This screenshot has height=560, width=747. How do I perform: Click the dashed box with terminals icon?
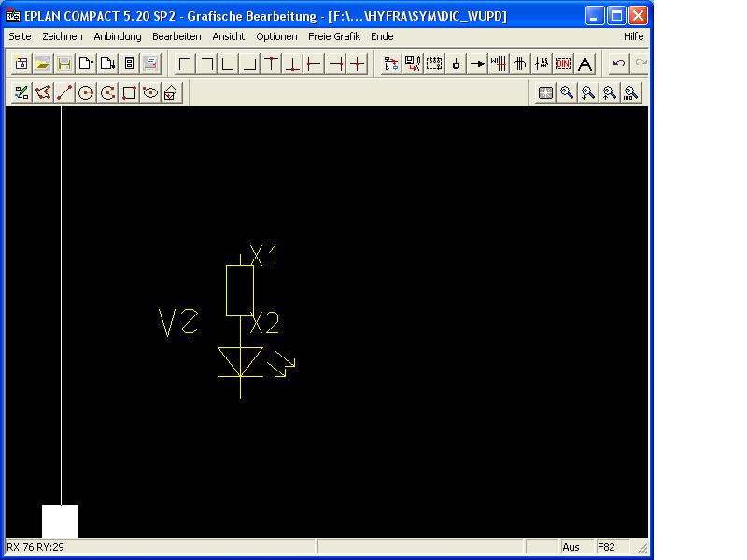coord(434,63)
